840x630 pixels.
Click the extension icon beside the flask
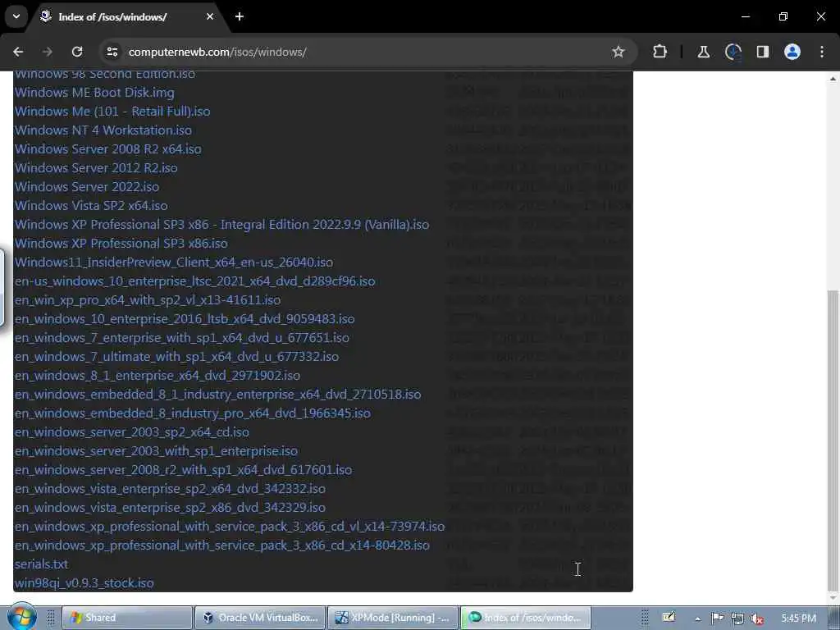733,52
